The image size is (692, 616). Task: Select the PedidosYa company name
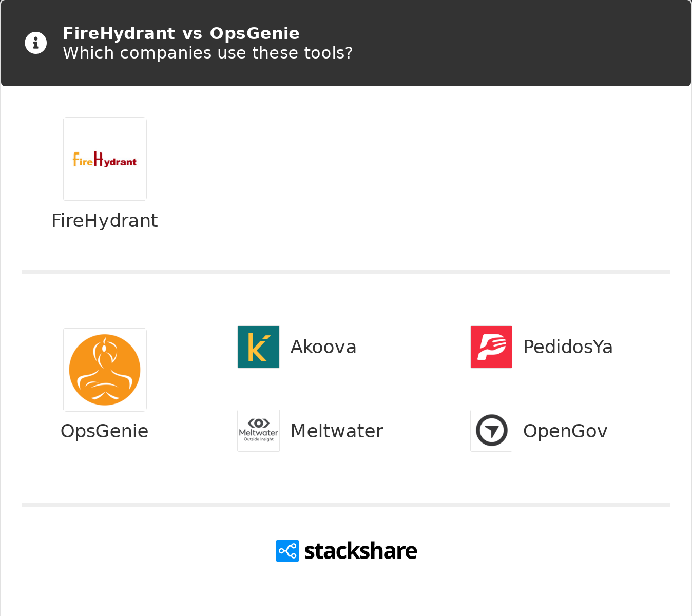(x=568, y=347)
